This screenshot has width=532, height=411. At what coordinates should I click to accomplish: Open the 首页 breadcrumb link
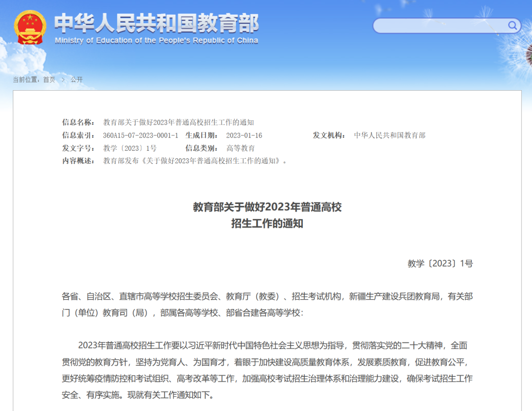click(49, 79)
